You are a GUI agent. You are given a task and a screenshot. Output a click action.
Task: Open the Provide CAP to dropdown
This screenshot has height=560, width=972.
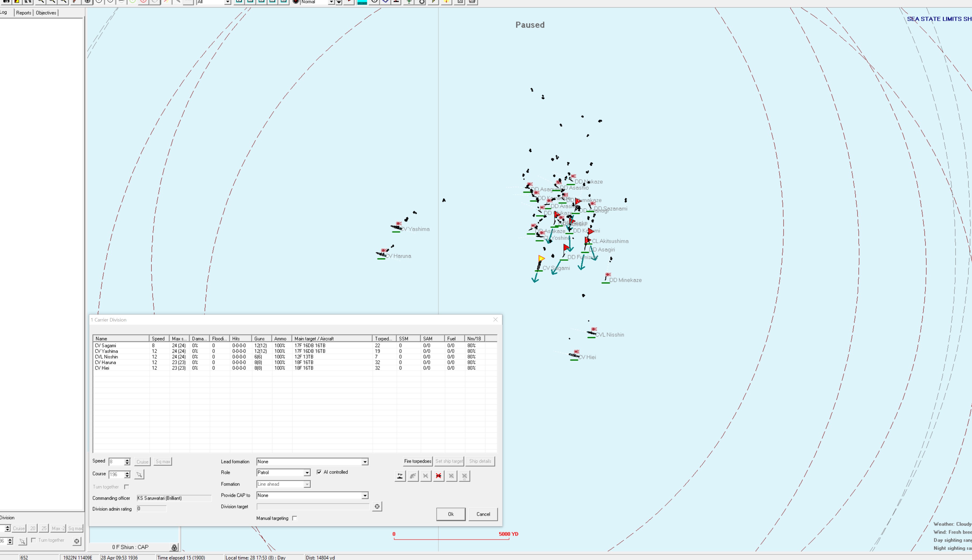coord(365,495)
